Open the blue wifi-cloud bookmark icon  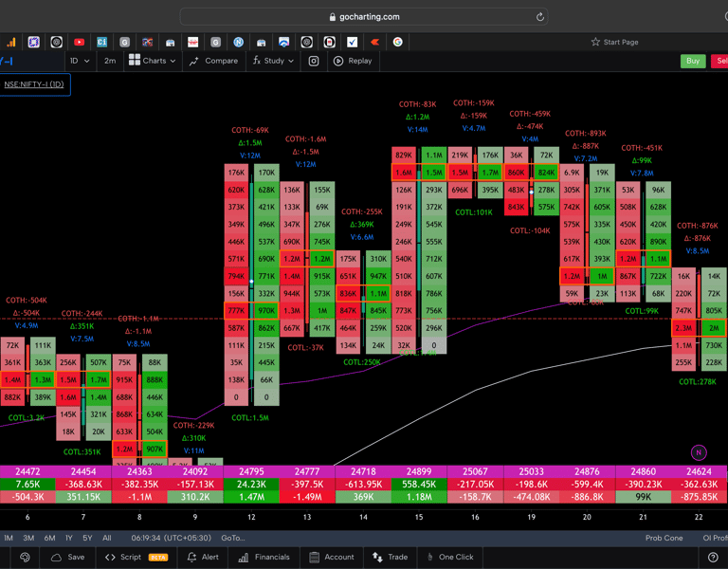click(x=284, y=43)
